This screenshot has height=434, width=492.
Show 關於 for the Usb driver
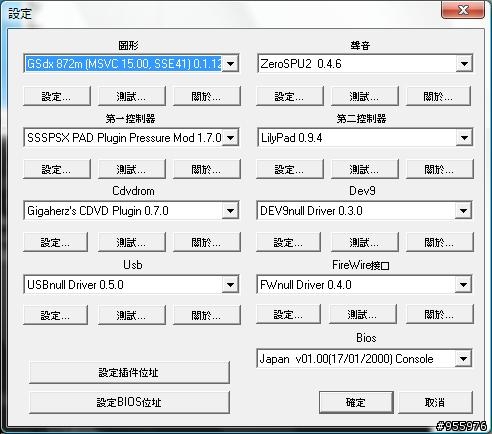click(x=207, y=315)
